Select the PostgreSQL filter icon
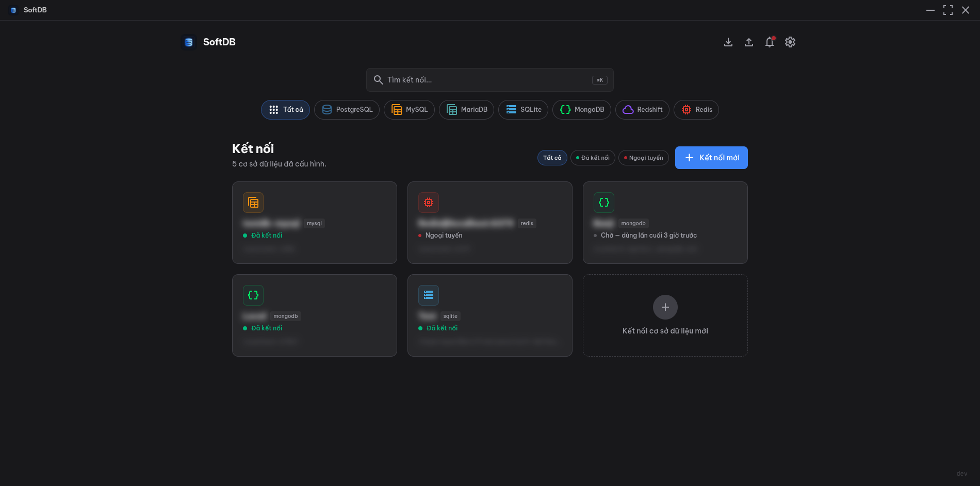 coord(326,109)
